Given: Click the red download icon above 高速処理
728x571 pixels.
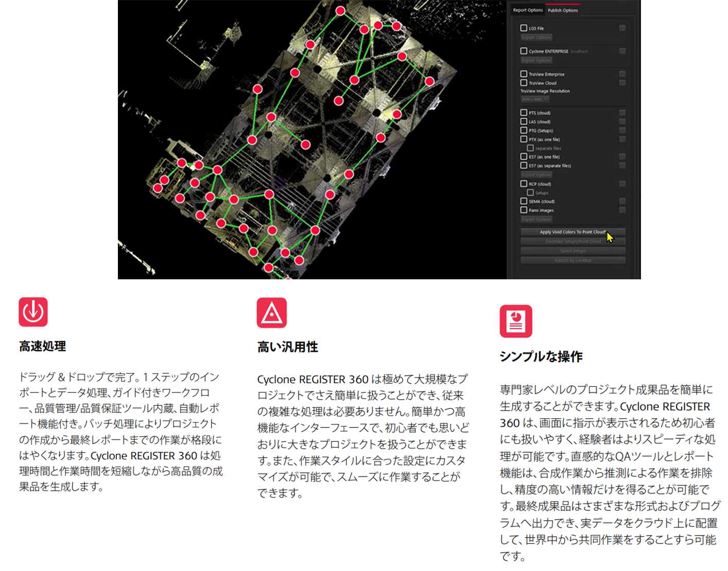Looking at the screenshot, I should 33,312.
